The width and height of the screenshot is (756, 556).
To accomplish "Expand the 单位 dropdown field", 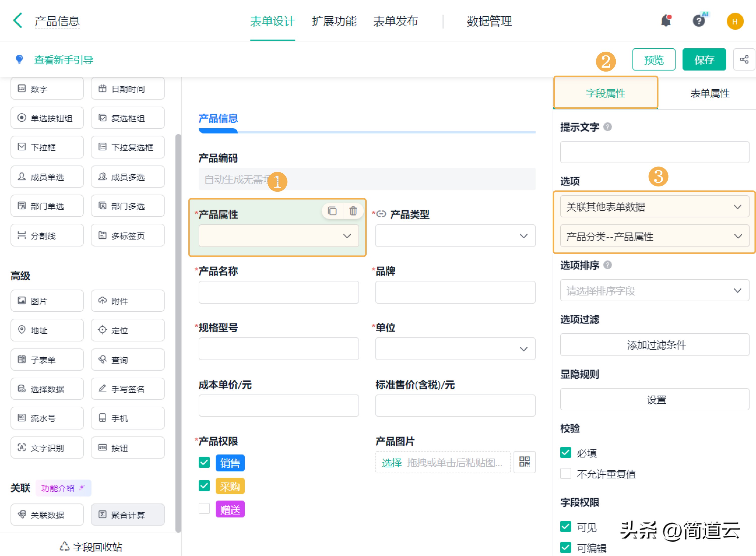I will click(x=455, y=349).
